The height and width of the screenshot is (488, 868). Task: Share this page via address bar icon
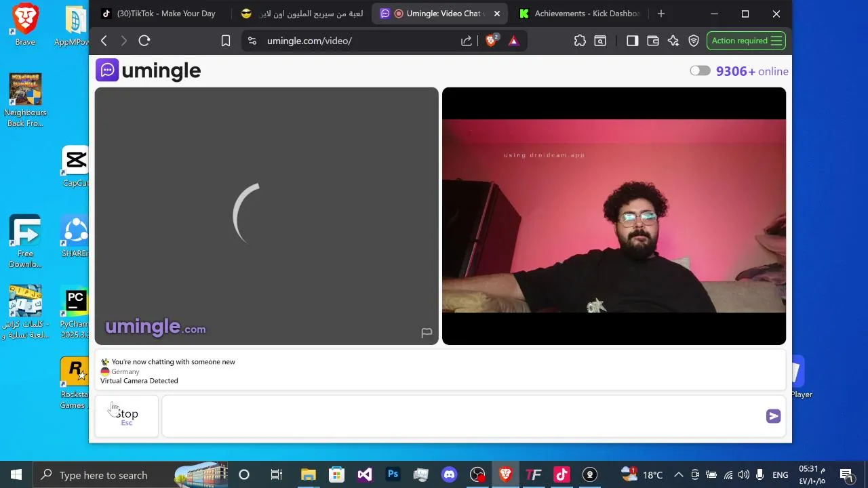pos(467,41)
